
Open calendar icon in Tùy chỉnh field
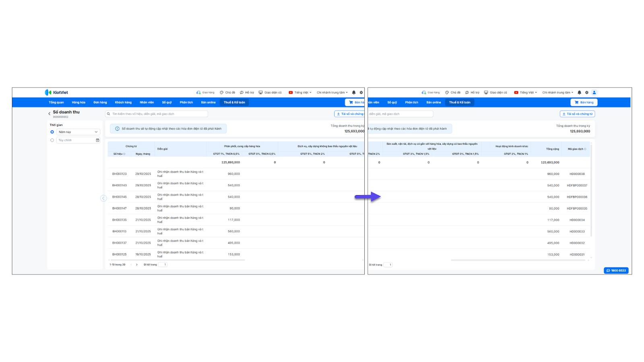pos(97,140)
